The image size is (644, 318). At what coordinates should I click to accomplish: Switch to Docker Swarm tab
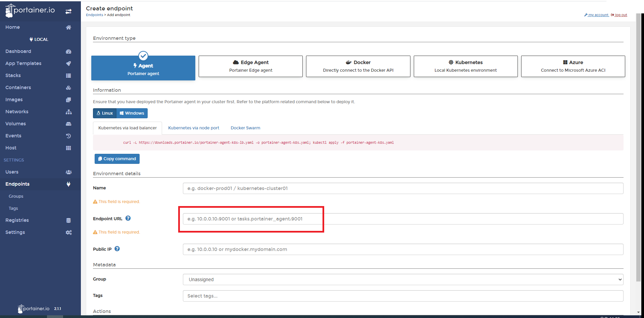click(245, 128)
